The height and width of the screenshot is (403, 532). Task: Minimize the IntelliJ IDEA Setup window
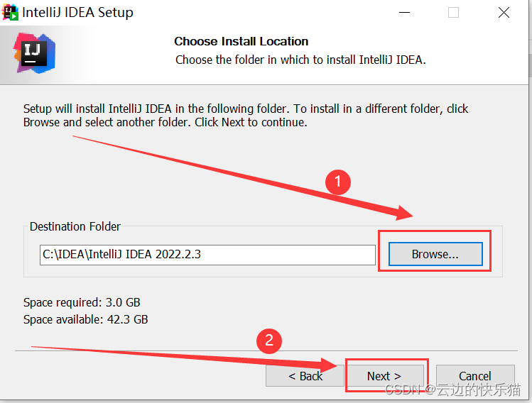pos(404,13)
